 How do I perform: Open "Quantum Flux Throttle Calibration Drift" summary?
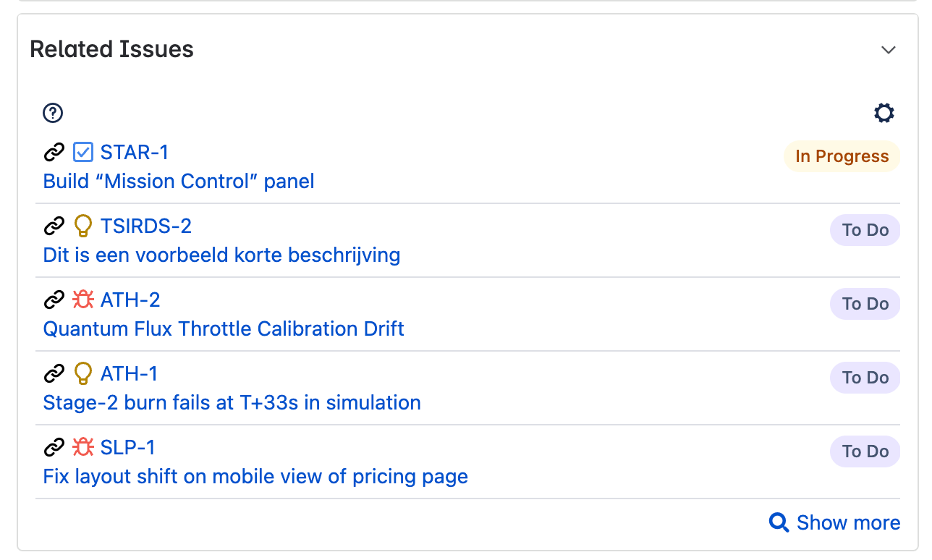[x=224, y=328]
